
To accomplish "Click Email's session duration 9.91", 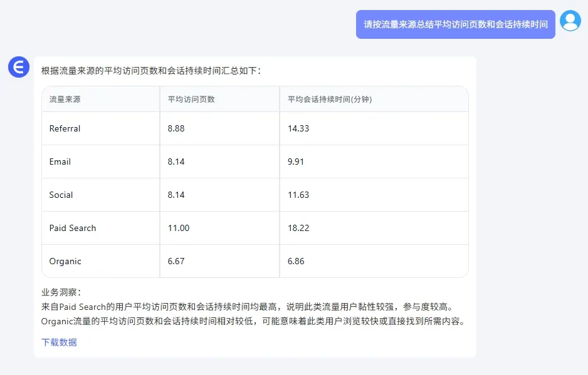I will (296, 162).
